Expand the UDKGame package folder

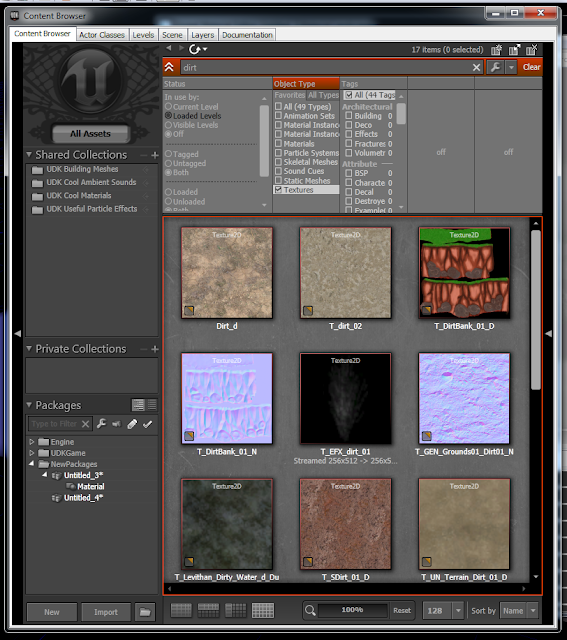[32, 453]
